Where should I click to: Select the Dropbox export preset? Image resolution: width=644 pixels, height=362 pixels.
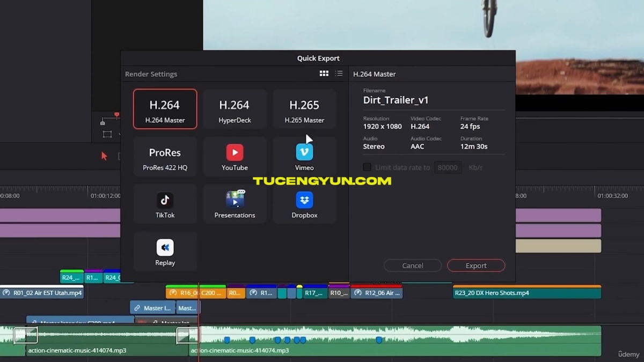tap(304, 204)
